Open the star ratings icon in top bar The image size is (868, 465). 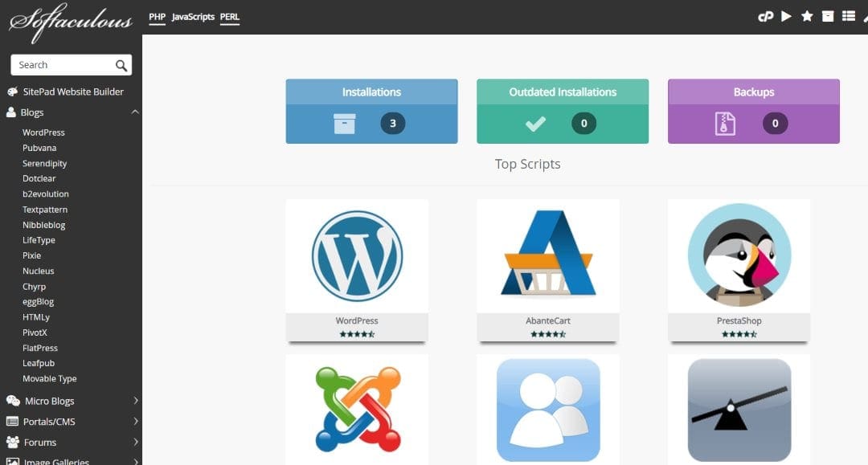[807, 16]
